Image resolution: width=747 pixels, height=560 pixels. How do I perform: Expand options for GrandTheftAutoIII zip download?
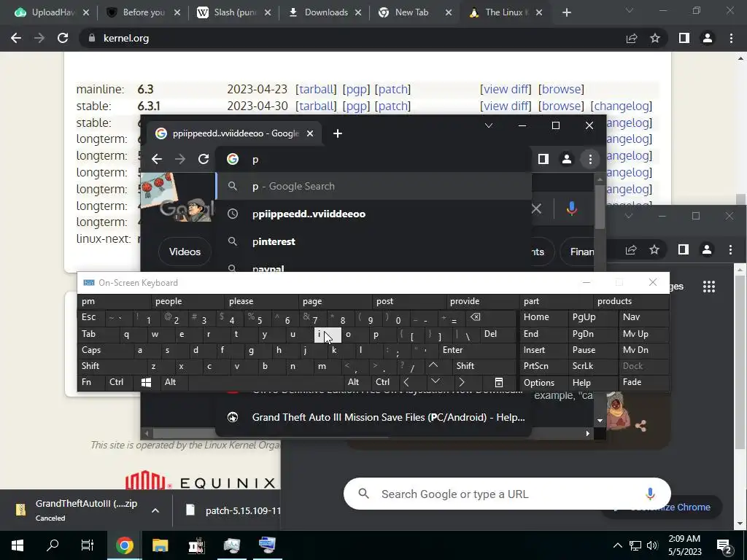tap(155, 510)
